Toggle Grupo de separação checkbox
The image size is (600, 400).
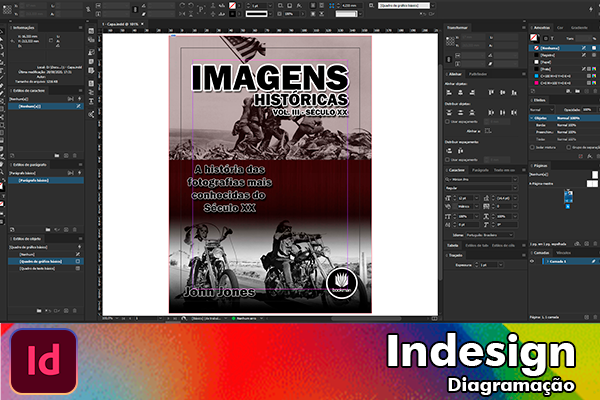pos(569,147)
